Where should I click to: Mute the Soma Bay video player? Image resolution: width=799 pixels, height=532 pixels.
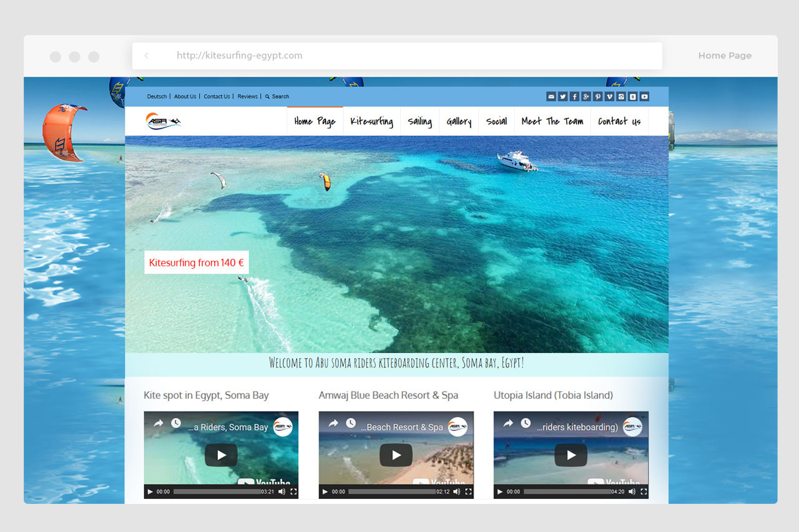282,492
